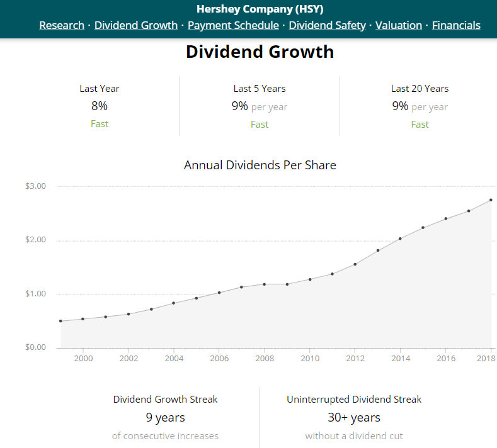Select the 30+ years streak value

pos(354,418)
